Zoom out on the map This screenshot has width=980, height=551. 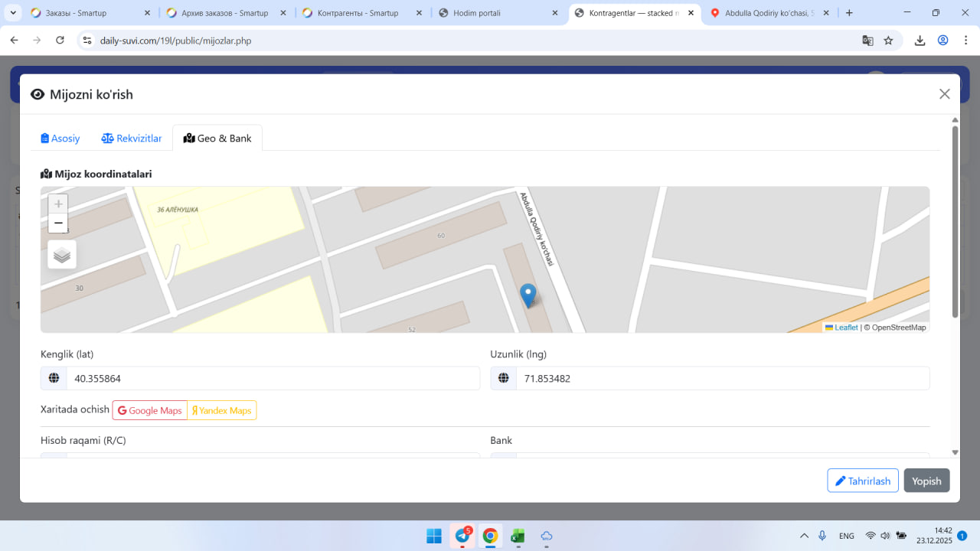pyautogui.click(x=58, y=223)
